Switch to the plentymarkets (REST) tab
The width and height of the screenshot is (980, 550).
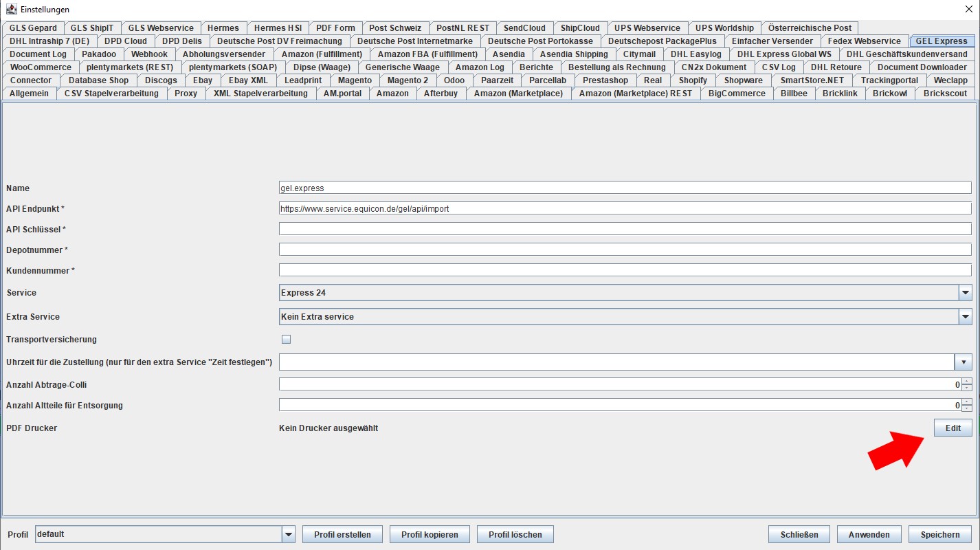[x=130, y=67]
